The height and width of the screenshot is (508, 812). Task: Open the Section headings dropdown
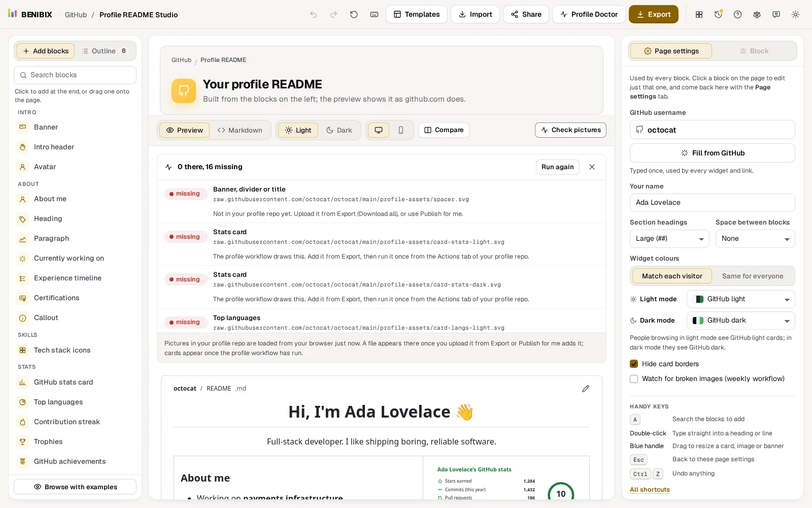[x=669, y=239]
